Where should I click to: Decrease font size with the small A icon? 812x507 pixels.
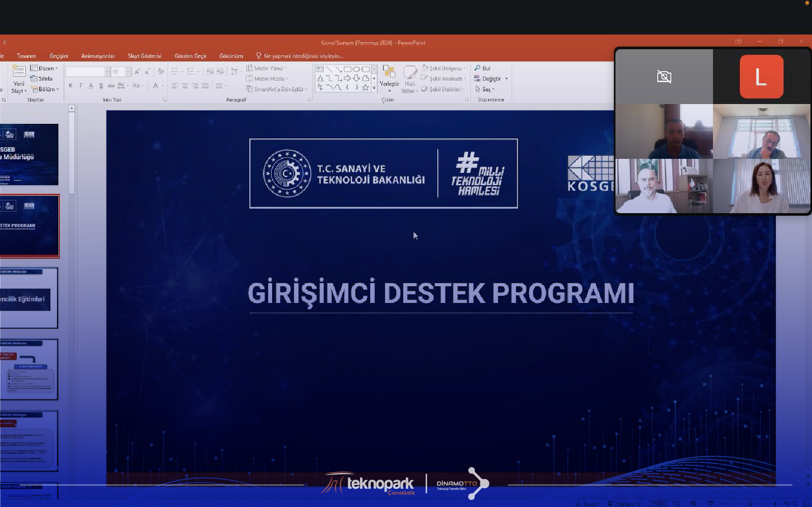coord(147,72)
